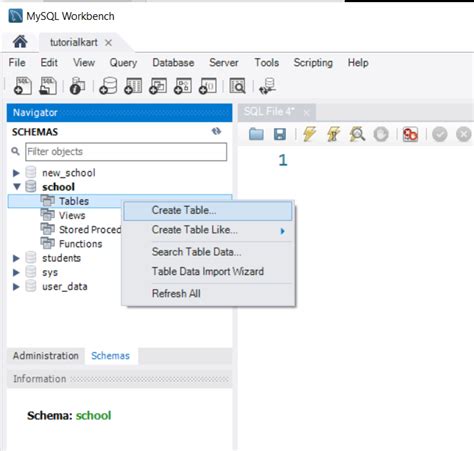The image size is (474, 451).
Task: Click the Functions folder icon
Action: 47,243
